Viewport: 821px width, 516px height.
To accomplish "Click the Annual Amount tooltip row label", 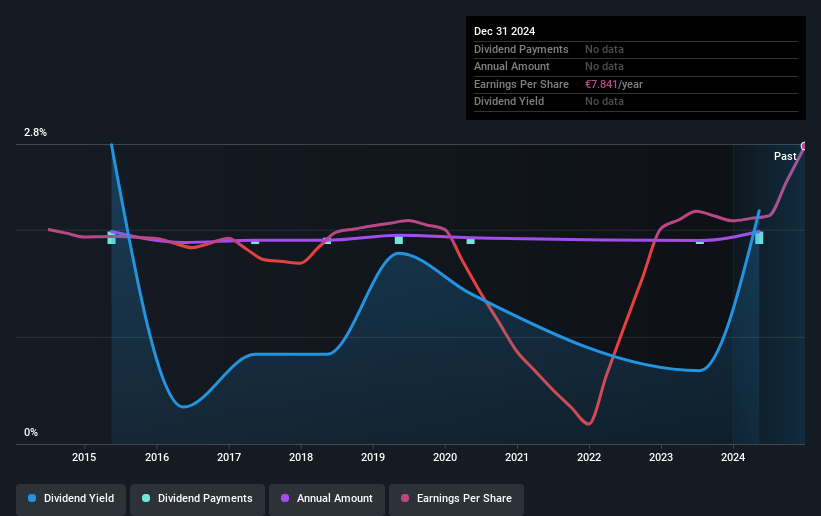I will coord(512,67).
